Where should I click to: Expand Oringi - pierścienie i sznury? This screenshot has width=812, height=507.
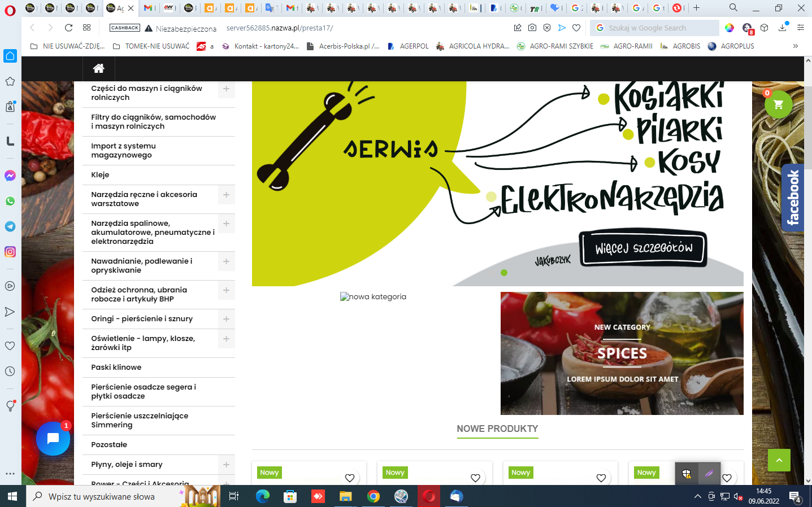[x=227, y=319]
